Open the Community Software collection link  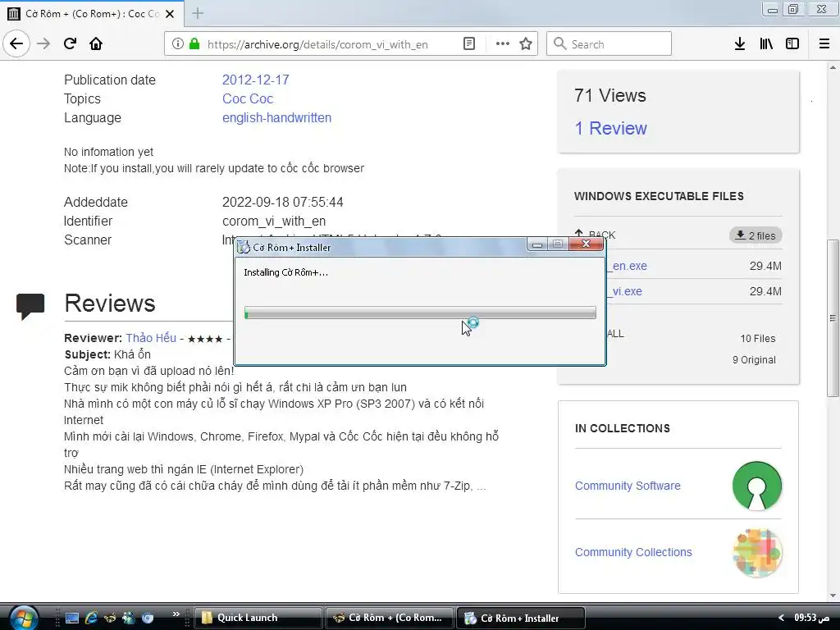[628, 486]
